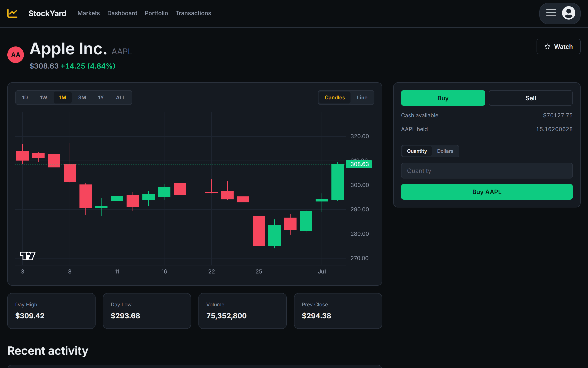Click the Jul date axis label
The height and width of the screenshot is (368, 588).
point(322,272)
